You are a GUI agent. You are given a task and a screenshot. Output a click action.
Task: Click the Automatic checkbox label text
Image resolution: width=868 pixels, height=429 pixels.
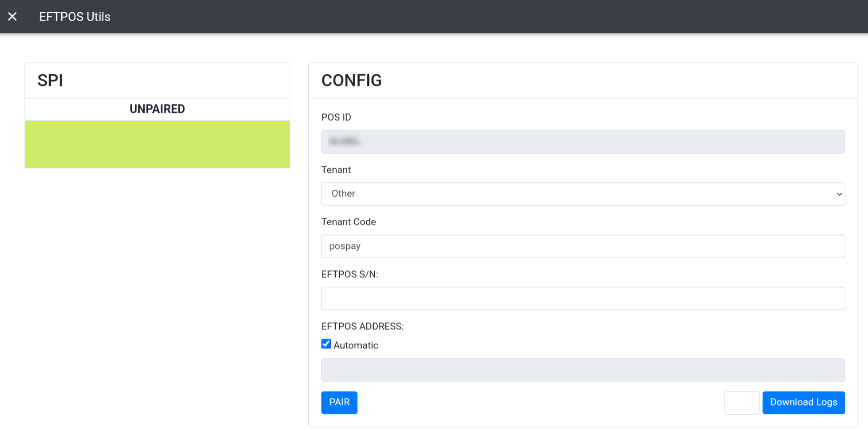(x=356, y=345)
